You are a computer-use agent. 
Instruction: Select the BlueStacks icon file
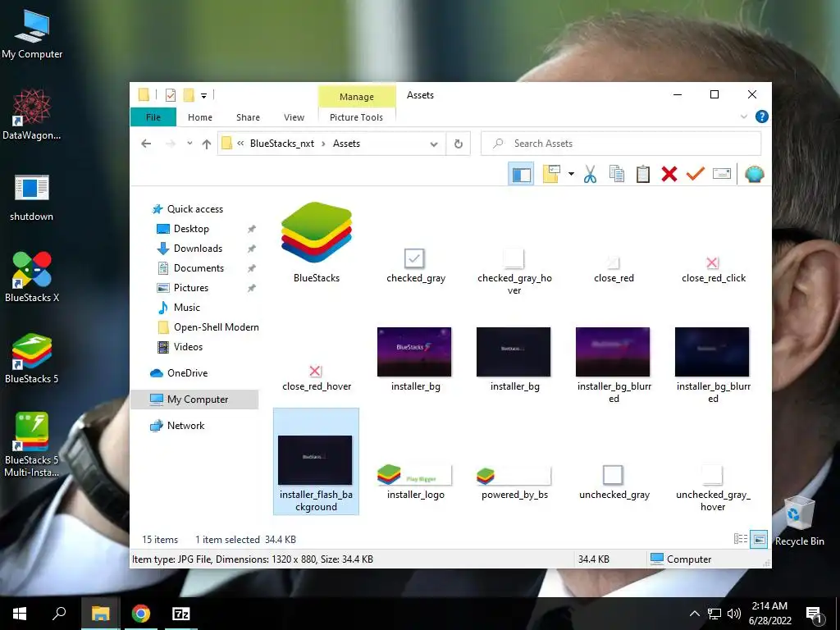click(316, 242)
